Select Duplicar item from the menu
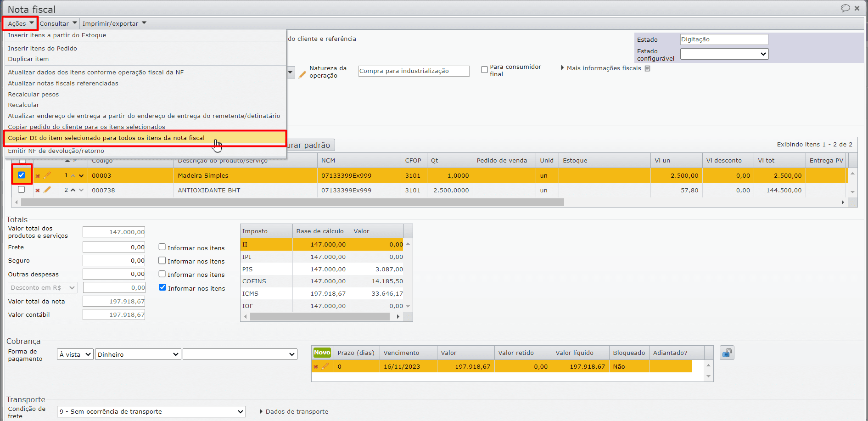 pyautogui.click(x=28, y=59)
